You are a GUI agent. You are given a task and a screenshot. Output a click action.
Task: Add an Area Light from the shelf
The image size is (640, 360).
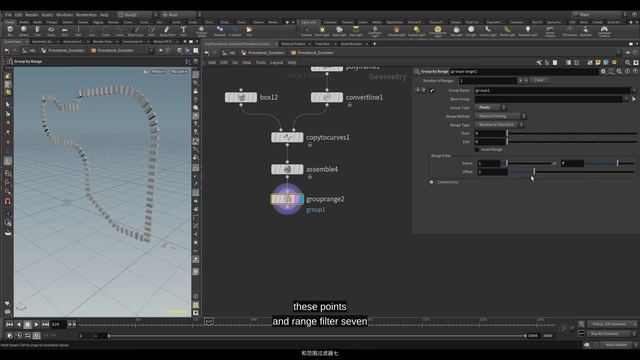pos(356,31)
